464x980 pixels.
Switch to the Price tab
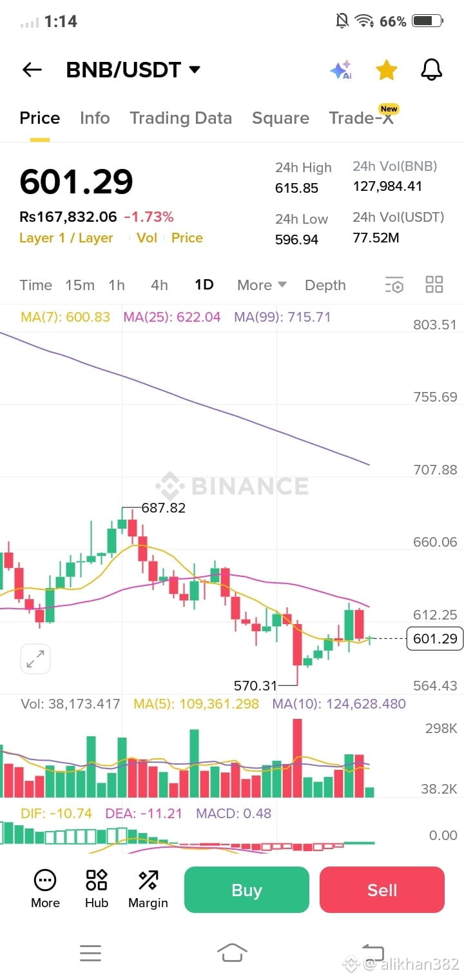pyautogui.click(x=39, y=118)
